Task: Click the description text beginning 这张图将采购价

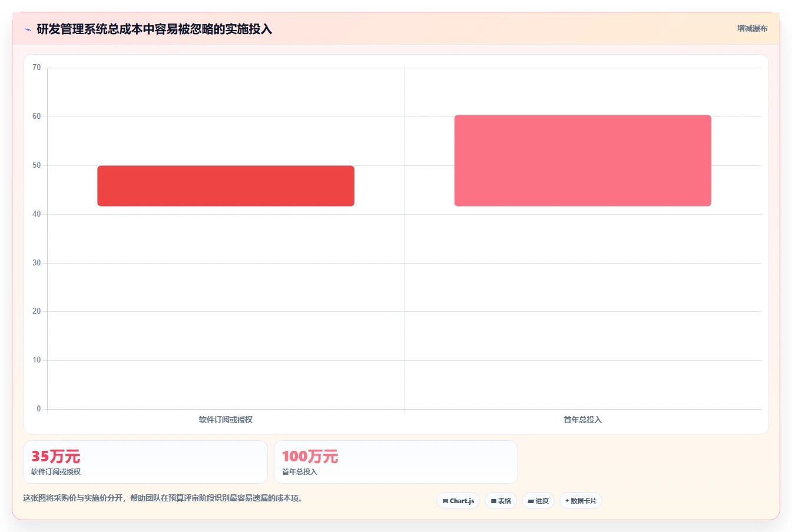Action: pyautogui.click(x=163, y=498)
